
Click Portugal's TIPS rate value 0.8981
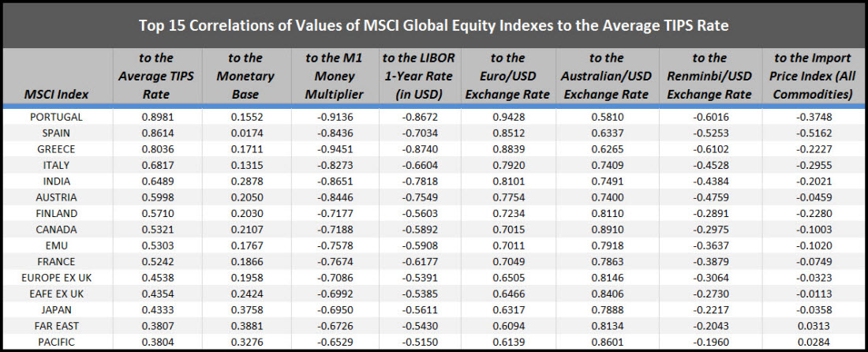point(157,117)
